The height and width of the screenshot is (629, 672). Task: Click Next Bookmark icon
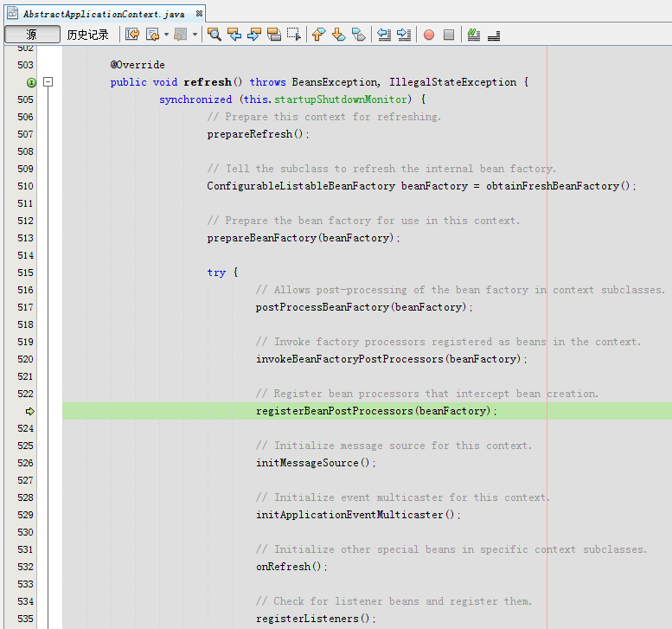338,35
